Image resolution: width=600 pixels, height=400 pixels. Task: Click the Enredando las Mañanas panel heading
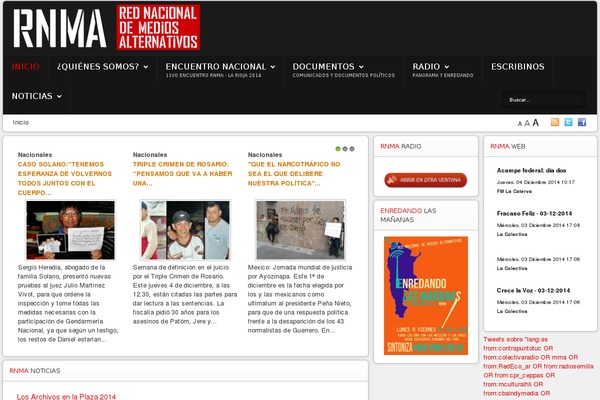coord(408,215)
